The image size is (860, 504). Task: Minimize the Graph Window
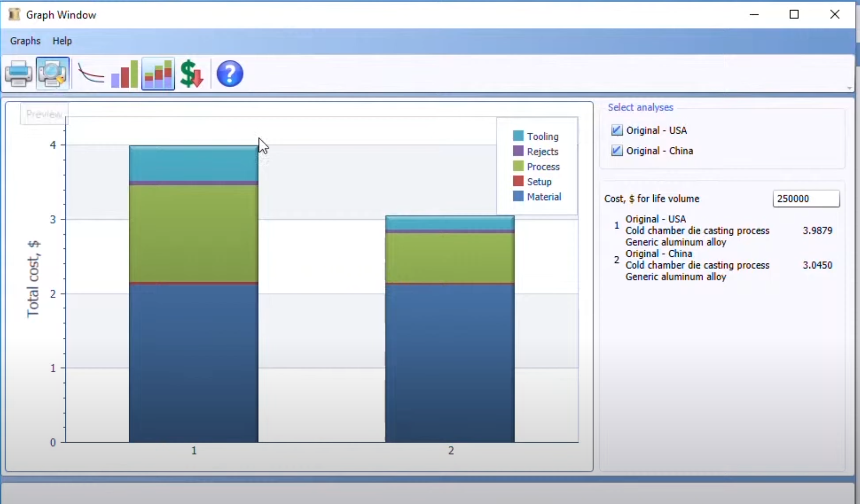pyautogui.click(x=754, y=14)
